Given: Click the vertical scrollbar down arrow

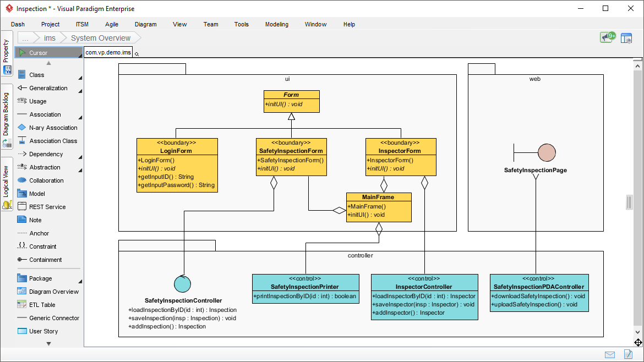Looking at the screenshot, I should (637, 332).
